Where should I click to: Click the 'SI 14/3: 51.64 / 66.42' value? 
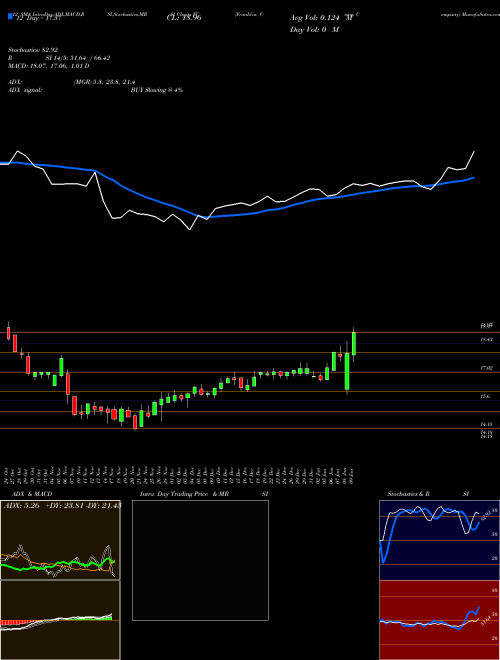(x=78, y=58)
